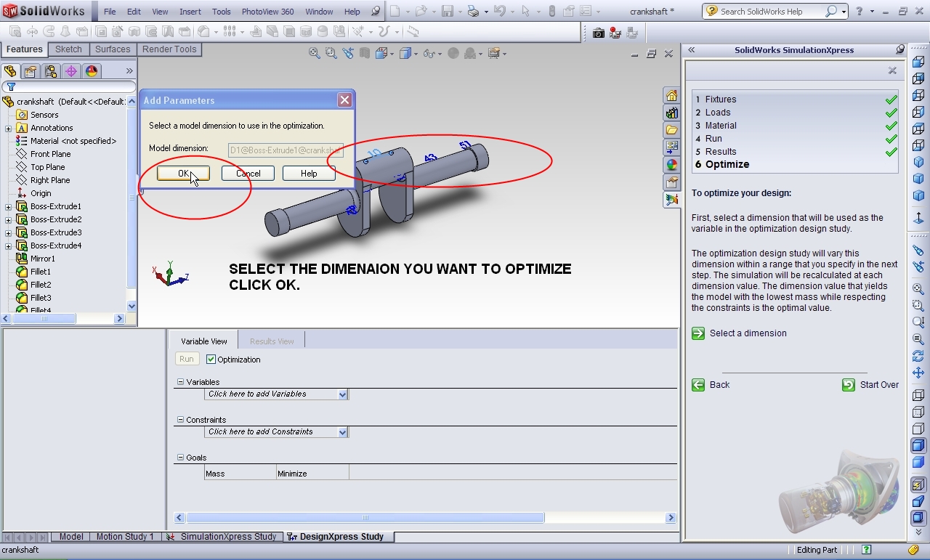Collapse the SimulationXpress task pane chevron
Viewport: 930px width, 560px height.
(x=692, y=50)
